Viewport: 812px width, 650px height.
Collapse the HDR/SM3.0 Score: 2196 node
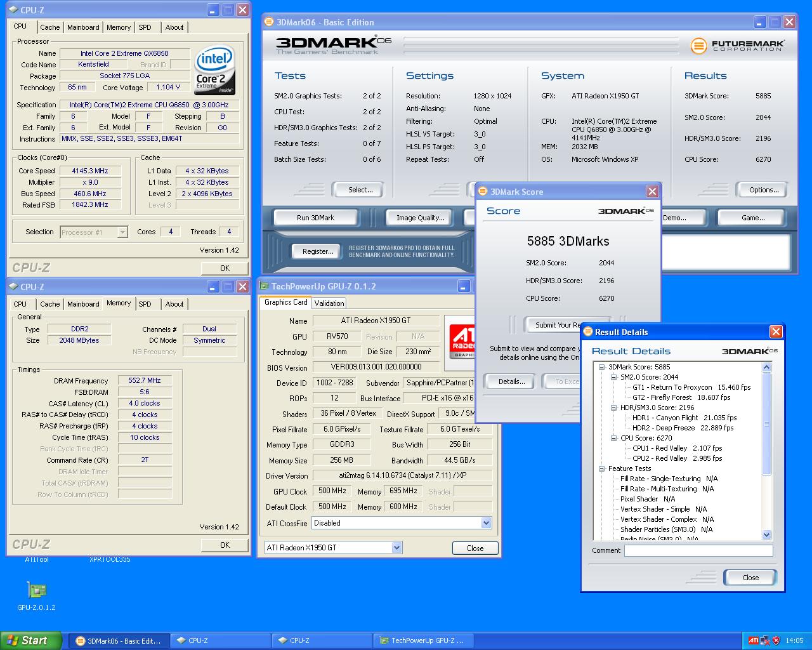coord(613,408)
